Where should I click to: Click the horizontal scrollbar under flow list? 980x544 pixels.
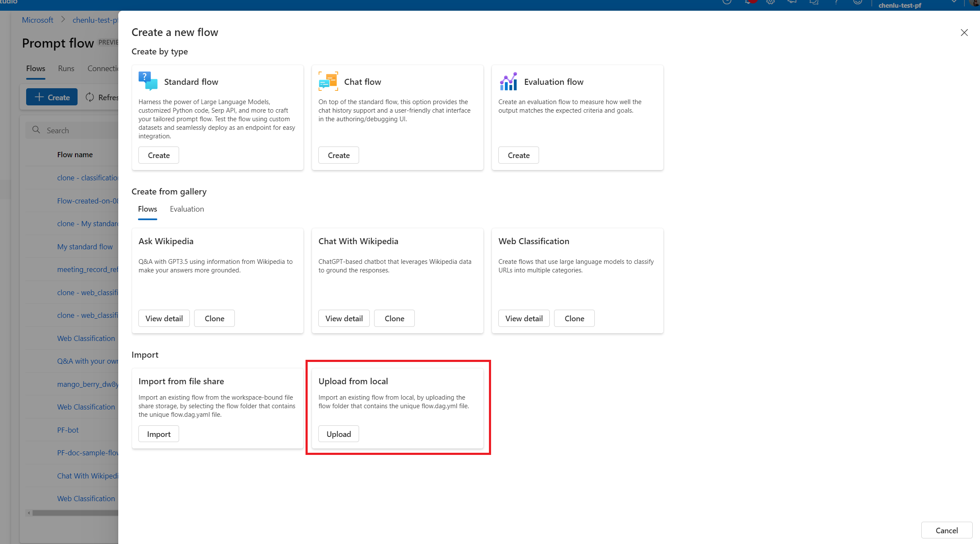(x=73, y=513)
